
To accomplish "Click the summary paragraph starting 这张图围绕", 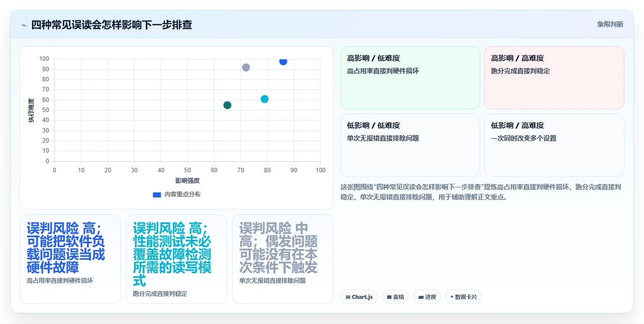I will click(481, 192).
